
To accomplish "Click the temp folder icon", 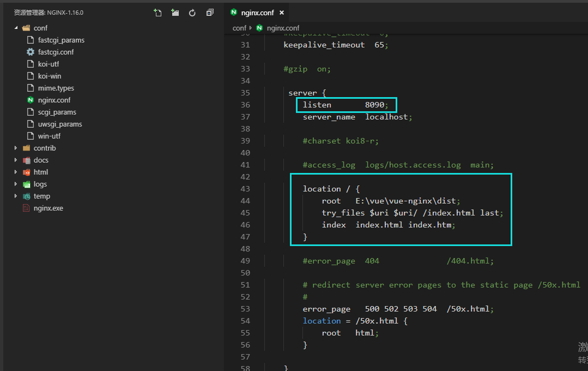I will [x=26, y=196].
